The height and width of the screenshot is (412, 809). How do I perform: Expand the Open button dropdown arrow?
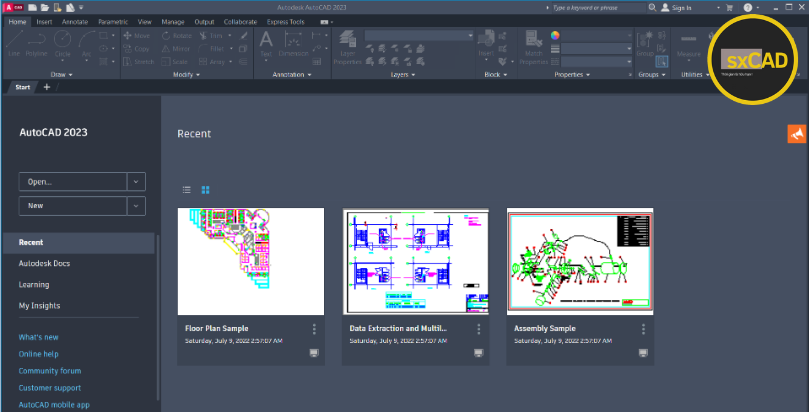coord(136,182)
